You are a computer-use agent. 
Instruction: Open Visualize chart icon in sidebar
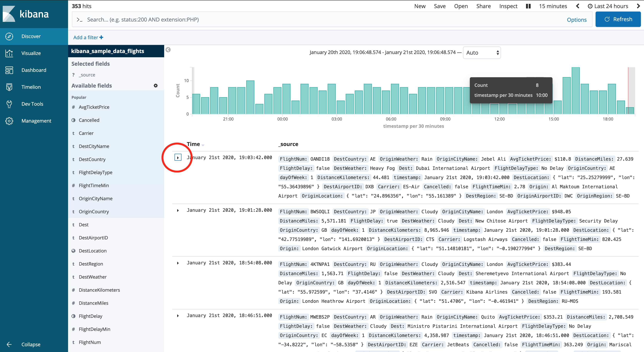pos(9,53)
